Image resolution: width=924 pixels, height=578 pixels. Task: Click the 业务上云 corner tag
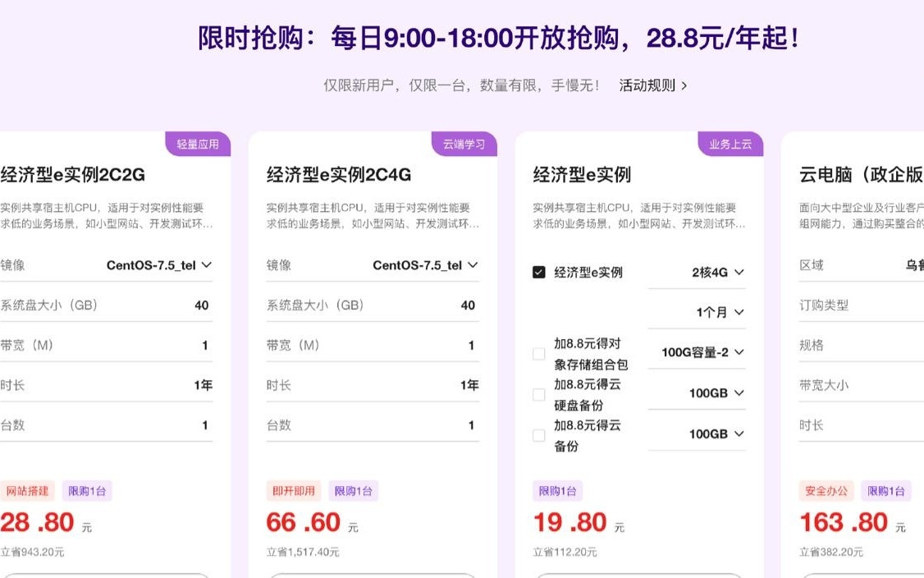pyautogui.click(x=730, y=144)
